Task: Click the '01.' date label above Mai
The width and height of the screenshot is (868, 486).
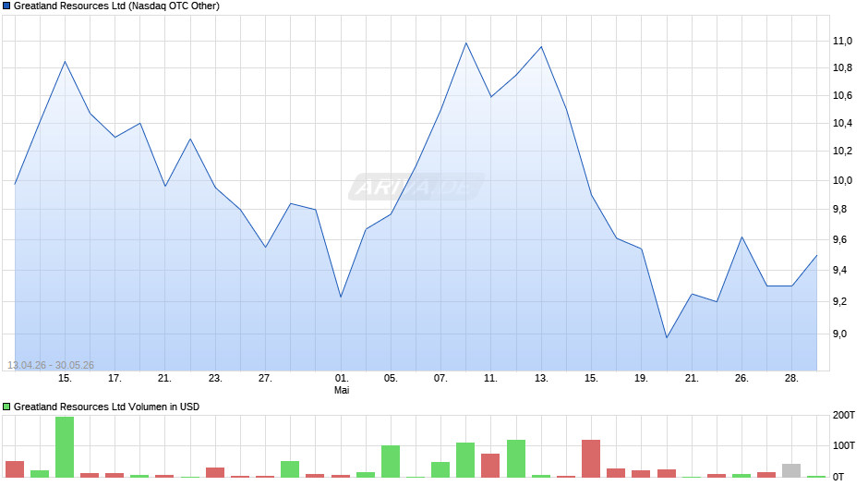Action: pyautogui.click(x=342, y=379)
